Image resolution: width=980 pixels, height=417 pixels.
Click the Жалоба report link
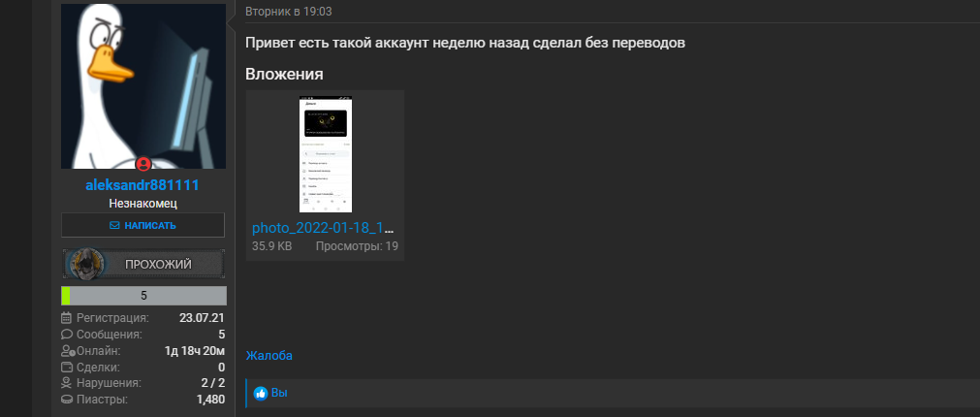(x=269, y=356)
